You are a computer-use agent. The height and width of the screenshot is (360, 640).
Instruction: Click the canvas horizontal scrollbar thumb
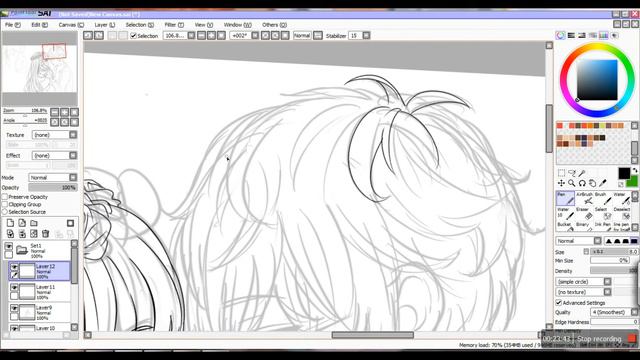tap(373, 335)
